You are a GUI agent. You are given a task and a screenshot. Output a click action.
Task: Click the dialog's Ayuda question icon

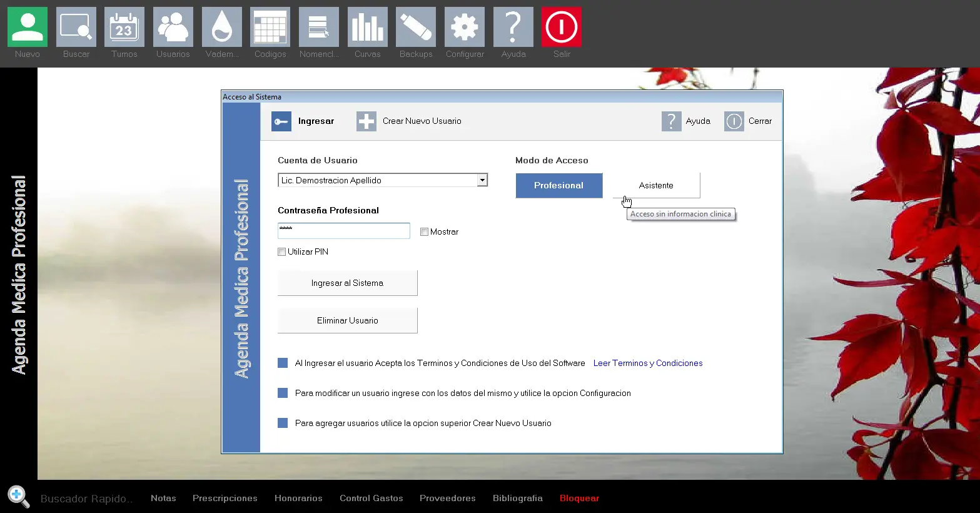pos(672,121)
